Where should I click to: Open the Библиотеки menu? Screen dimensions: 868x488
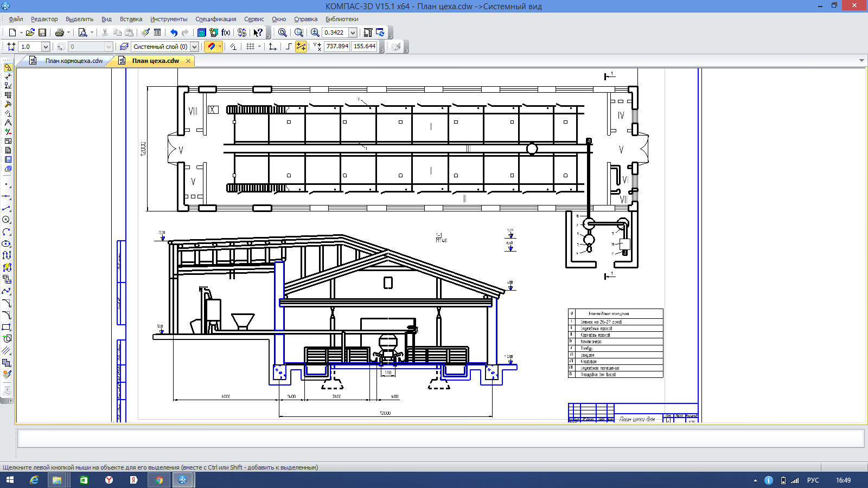[x=342, y=19]
